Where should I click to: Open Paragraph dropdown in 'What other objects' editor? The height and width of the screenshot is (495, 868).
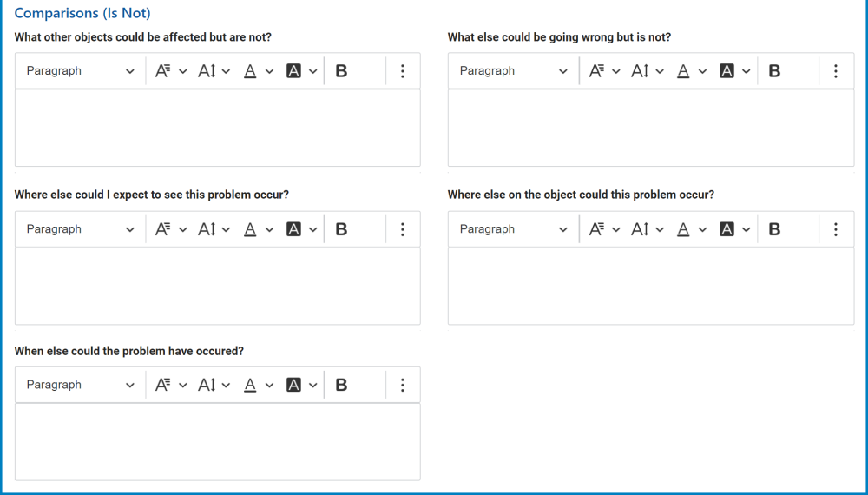80,71
